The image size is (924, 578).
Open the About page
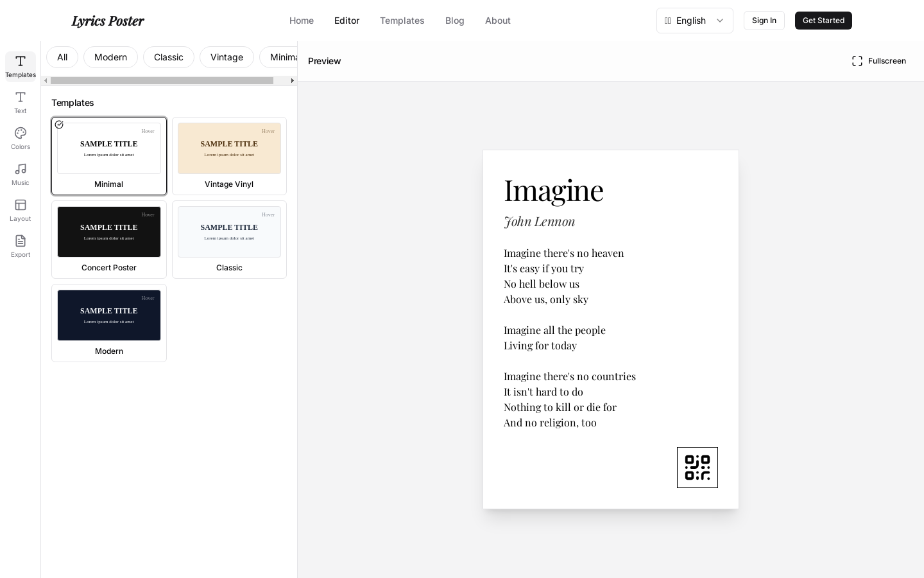[x=498, y=21]
